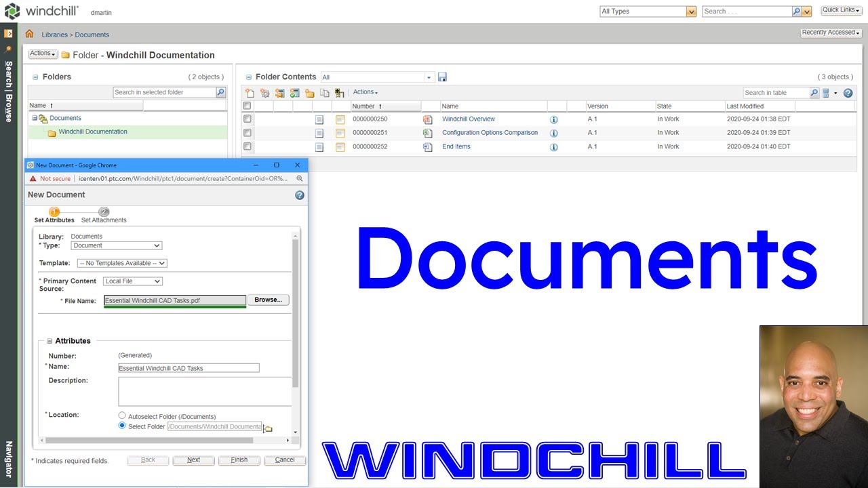Screen dimensions: 868x488
Task: Click Libraries breadcrumb link
Action: pyautogui.click(x=54, y=35)
